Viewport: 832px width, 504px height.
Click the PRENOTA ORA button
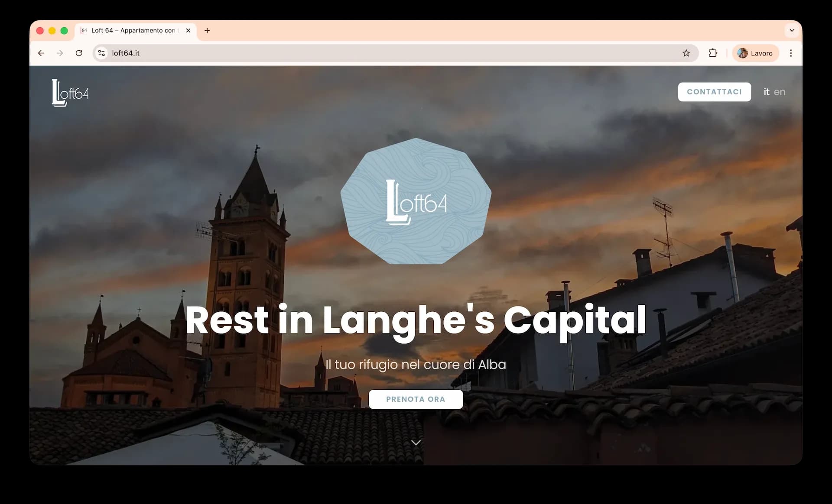tap(416, 399)
